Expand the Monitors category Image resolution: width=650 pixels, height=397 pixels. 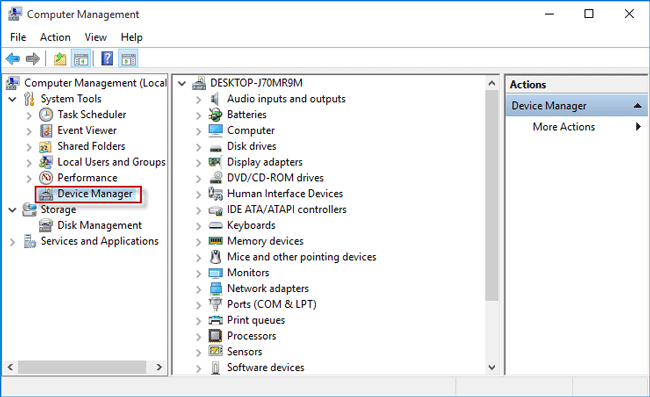[199, 274]
